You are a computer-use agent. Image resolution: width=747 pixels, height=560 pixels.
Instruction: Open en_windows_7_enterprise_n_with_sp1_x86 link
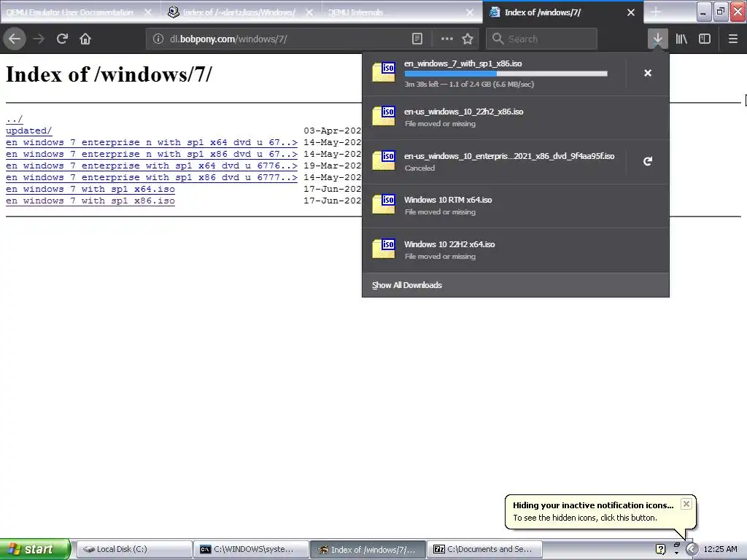tap(152, 154)
